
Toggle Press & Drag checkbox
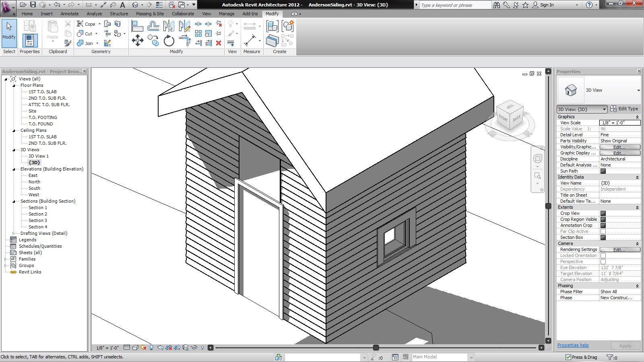[x=568, y=357]
